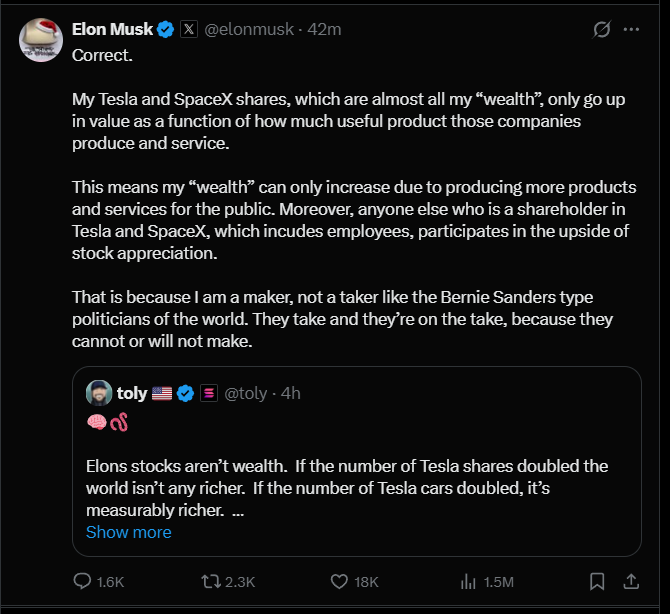Image resolution: width=670 pixels, height=614 pixels.
Task: Click toly's pink affiliate badge
Action: point(209,393)
